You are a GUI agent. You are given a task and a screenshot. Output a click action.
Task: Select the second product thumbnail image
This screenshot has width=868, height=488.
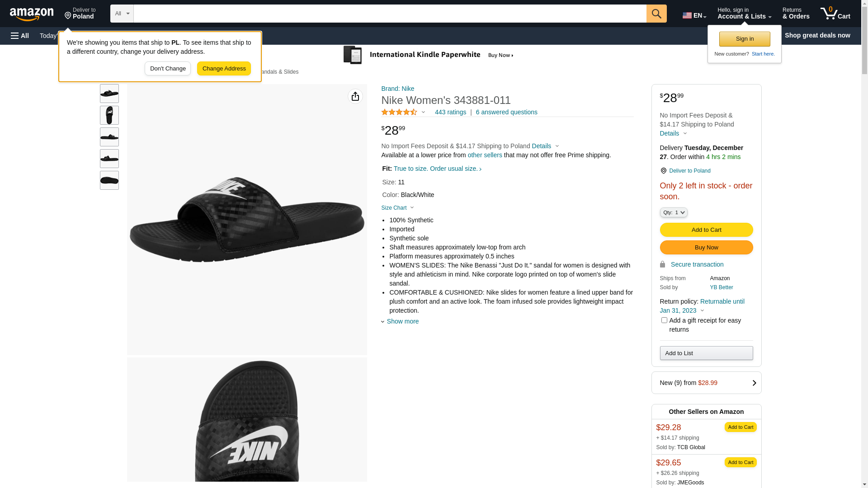point(109,115)
